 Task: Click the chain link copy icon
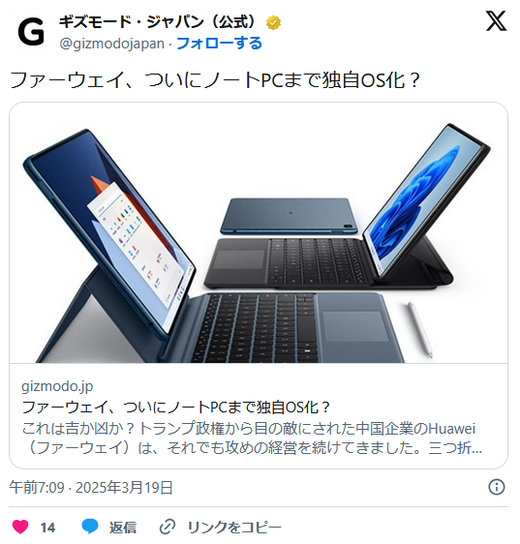point(167,527)
